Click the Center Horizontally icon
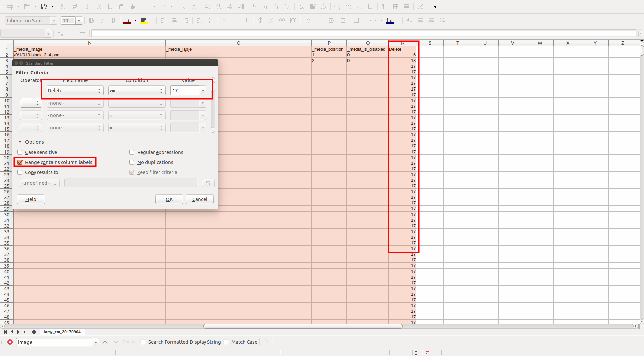 point(174,21)
